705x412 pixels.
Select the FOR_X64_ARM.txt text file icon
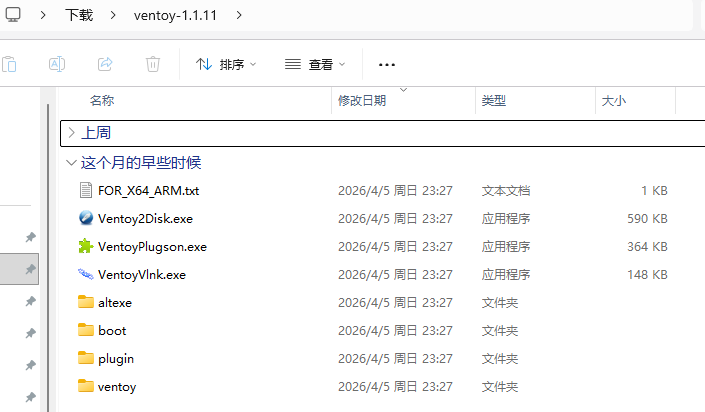point(85,190)
